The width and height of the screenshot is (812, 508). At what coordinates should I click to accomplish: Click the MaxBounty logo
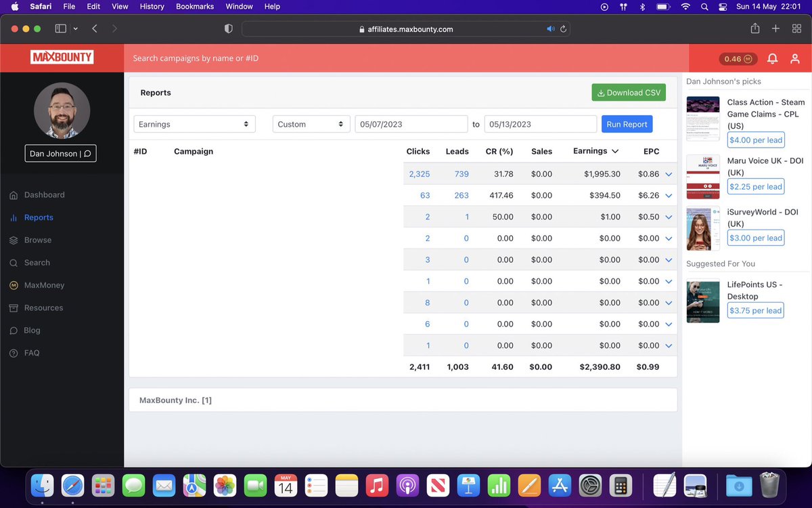coord(62,58)
